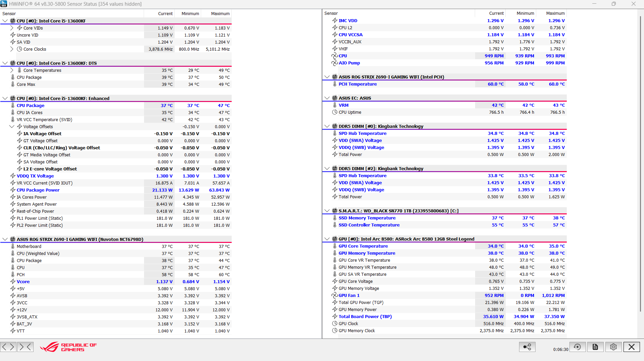Collapse the Voltage Offsets subtree
644x361 pixels.
(x=12, y=126)
